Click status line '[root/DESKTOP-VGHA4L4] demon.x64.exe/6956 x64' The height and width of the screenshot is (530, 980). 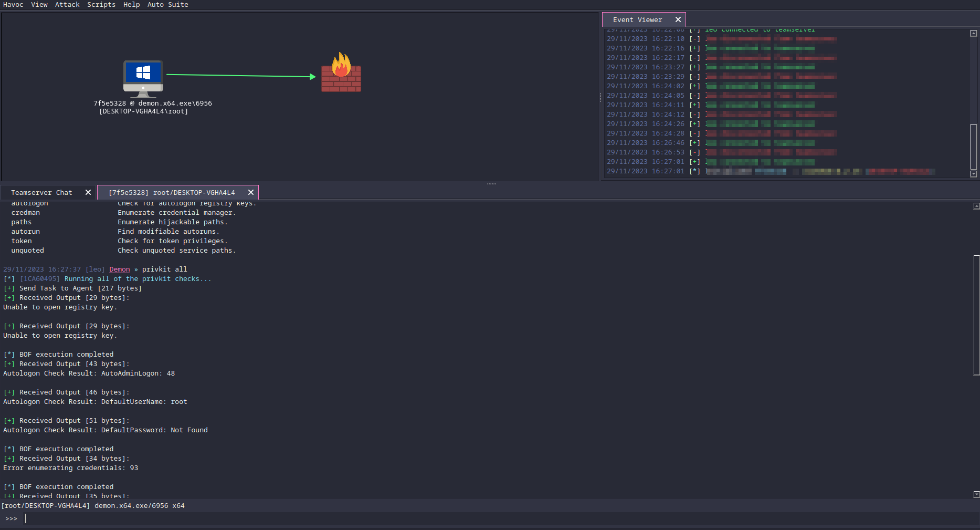[x=93, y=506]
